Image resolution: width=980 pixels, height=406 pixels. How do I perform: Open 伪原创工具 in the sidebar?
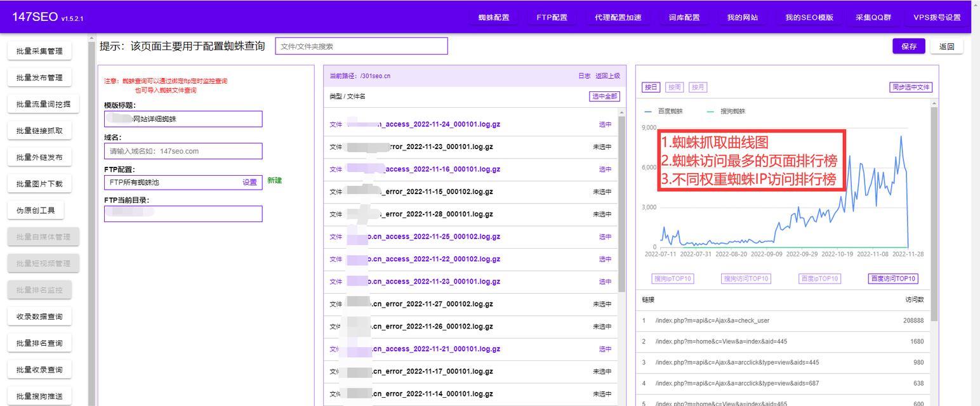point(36,211)
